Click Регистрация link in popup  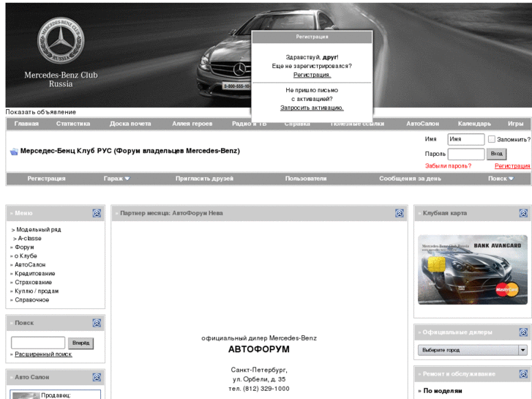click(x=312, y=75)
